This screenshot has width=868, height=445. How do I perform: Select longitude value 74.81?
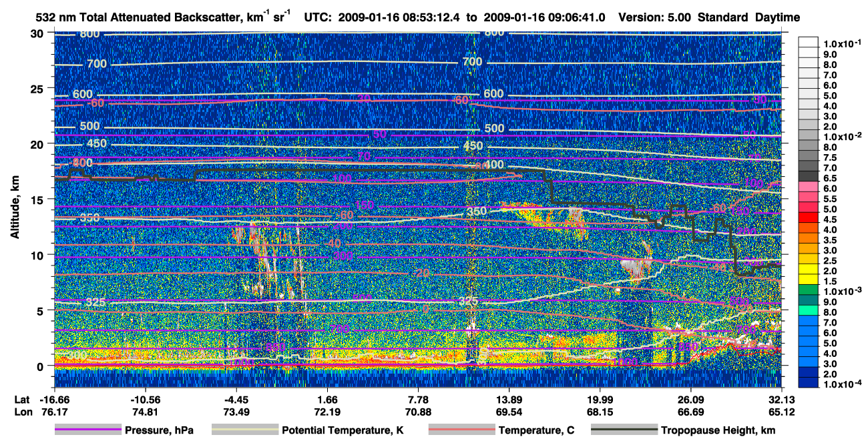(144, 412)
